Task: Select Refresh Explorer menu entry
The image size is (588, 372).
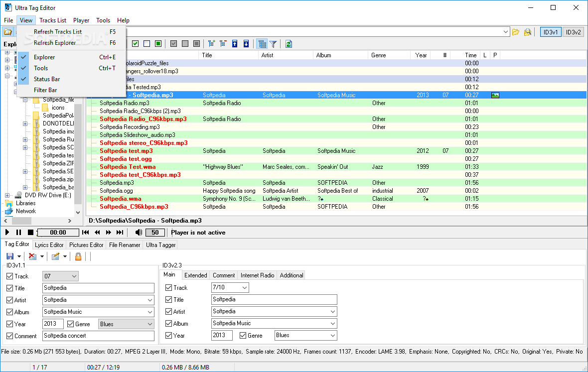Action: coord(71,43)
